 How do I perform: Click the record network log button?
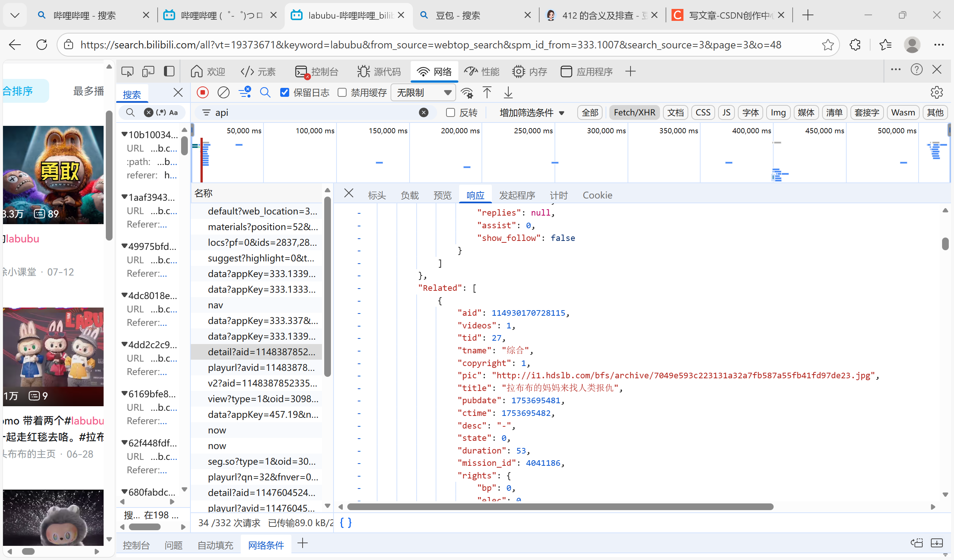point(202,93)
